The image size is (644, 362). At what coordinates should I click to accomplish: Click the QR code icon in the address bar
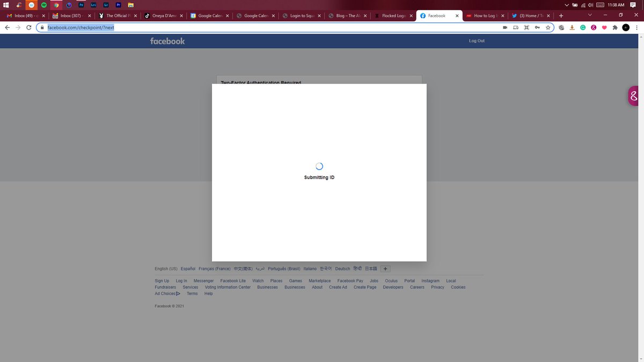[x=526, y=27]
